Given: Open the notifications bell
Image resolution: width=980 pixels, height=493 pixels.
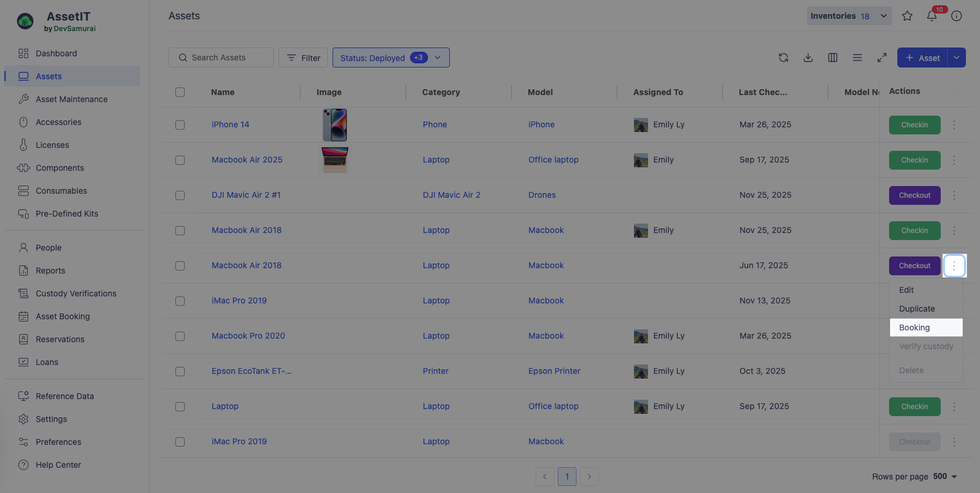Looking at the screenshot, I should pyautogui.click(x=932, y=16).
